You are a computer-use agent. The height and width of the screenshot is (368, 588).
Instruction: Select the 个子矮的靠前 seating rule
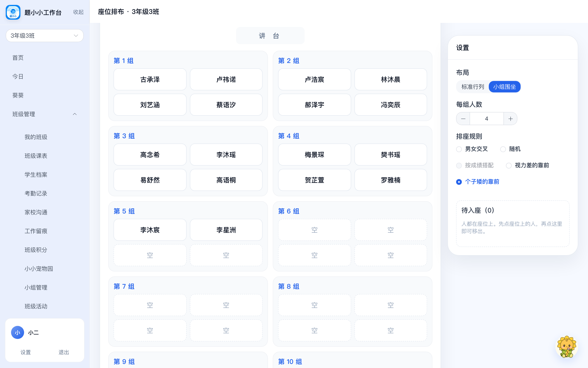478,182
